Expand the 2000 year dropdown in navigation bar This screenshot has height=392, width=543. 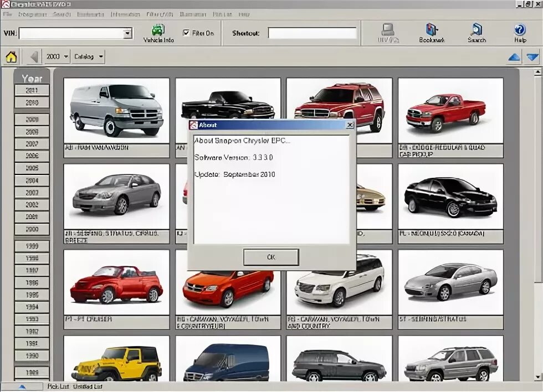pos(66,56)
